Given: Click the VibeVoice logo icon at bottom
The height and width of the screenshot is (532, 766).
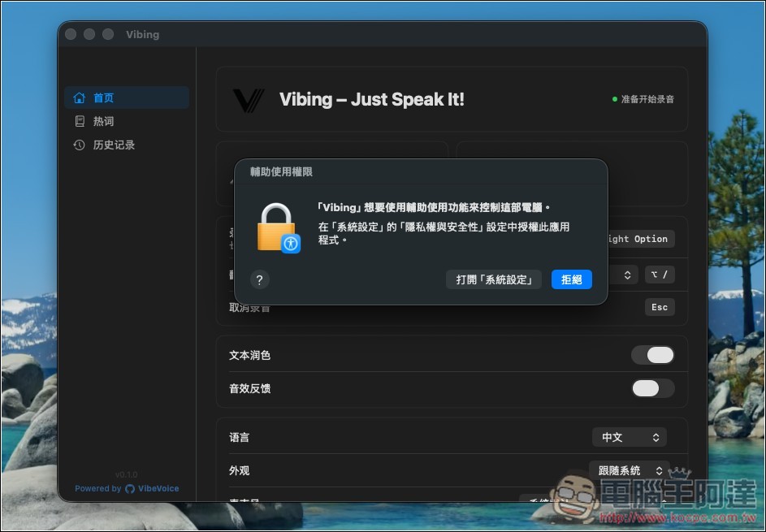Looking at the screenshot, I should (130, 488).
